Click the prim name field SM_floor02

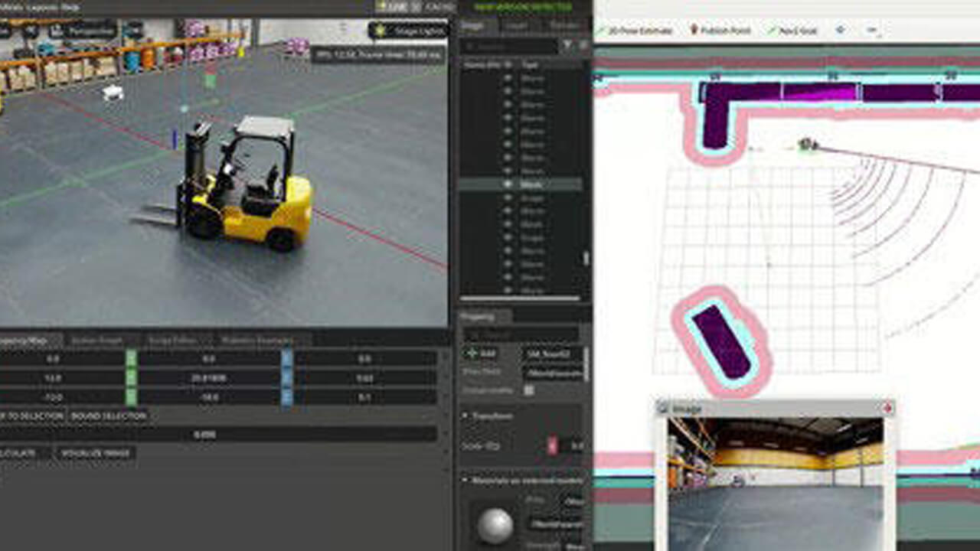coord(551,354)
